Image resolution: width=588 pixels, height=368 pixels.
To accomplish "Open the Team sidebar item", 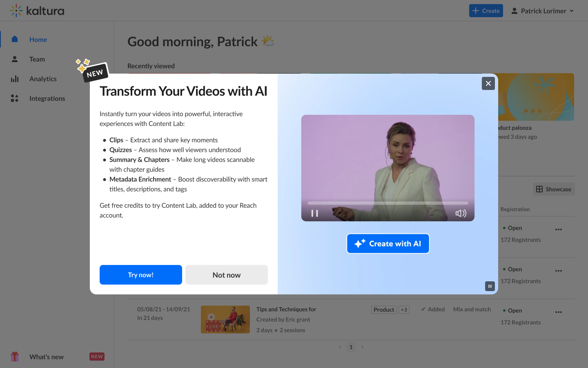I will pos(57,59).
